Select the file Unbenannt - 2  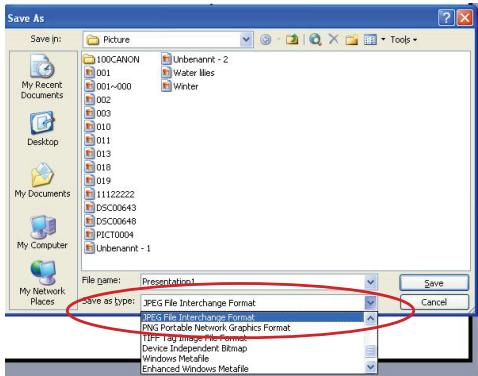(195, 60)
